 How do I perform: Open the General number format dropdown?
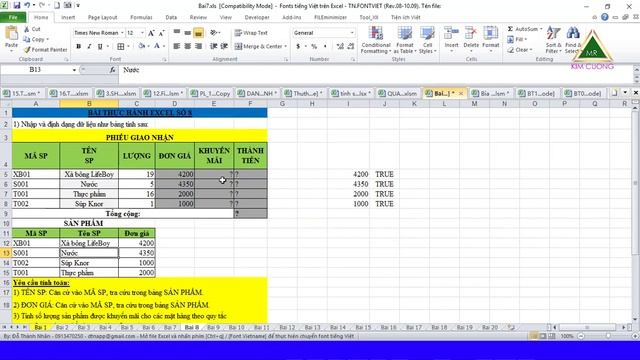tap(352, 33)
